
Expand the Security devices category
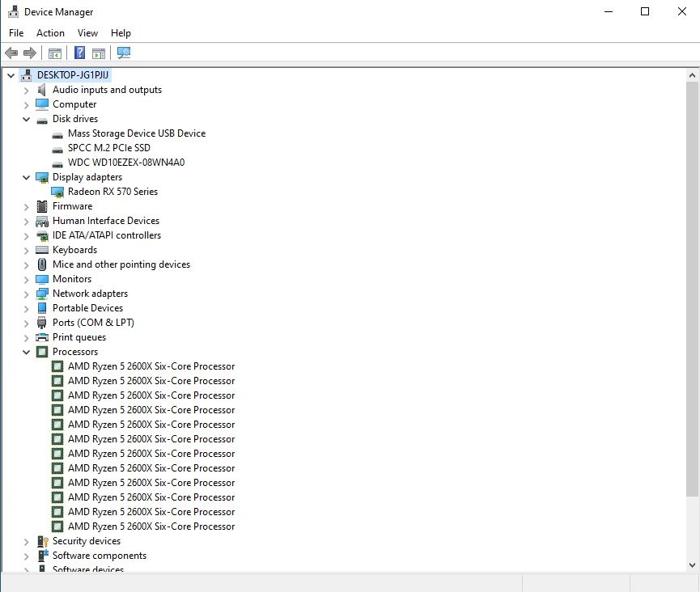pyautogui.click(x=27, y=542)
